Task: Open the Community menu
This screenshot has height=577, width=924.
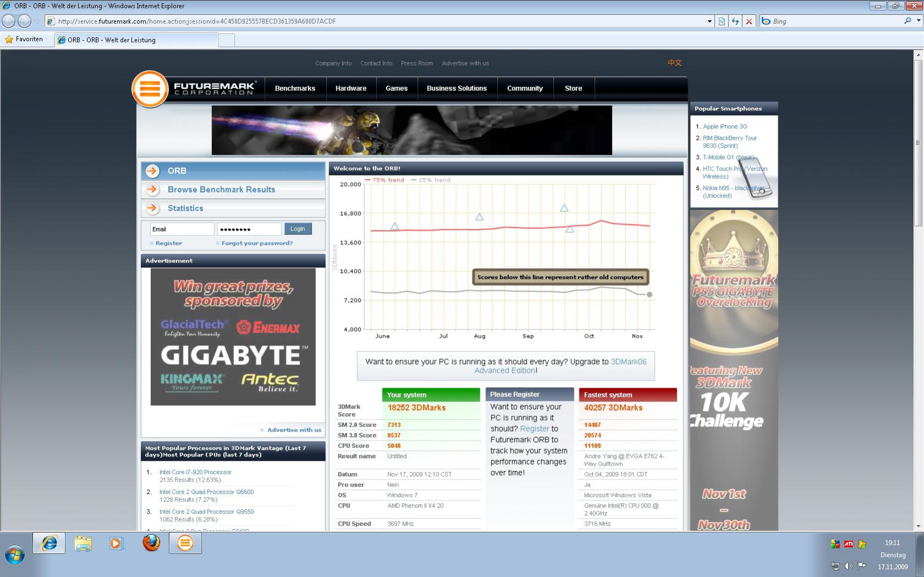Action: (x=524, y=89)
